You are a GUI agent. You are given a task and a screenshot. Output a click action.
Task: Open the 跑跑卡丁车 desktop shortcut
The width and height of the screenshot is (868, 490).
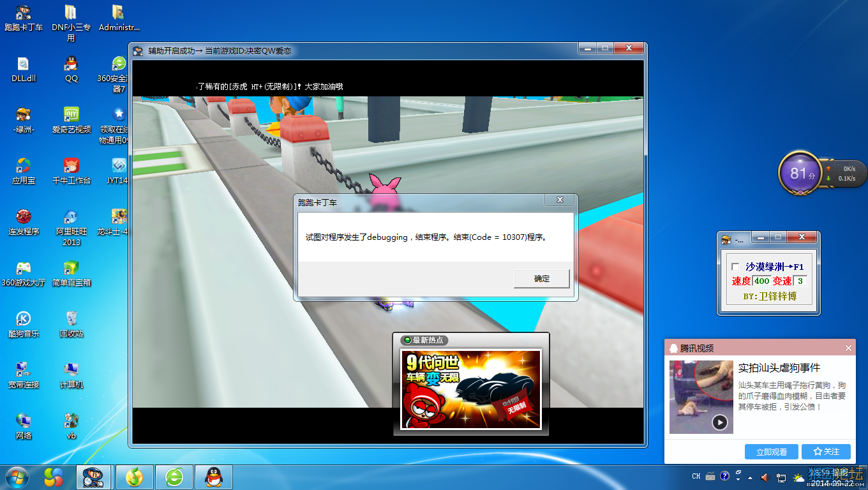(24, 18)
